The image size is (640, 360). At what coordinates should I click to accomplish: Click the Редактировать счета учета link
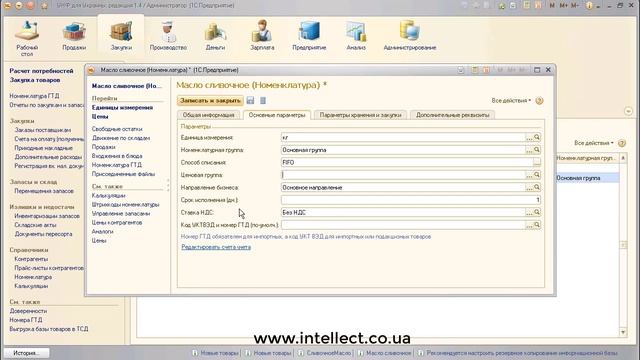click(216, 247)
